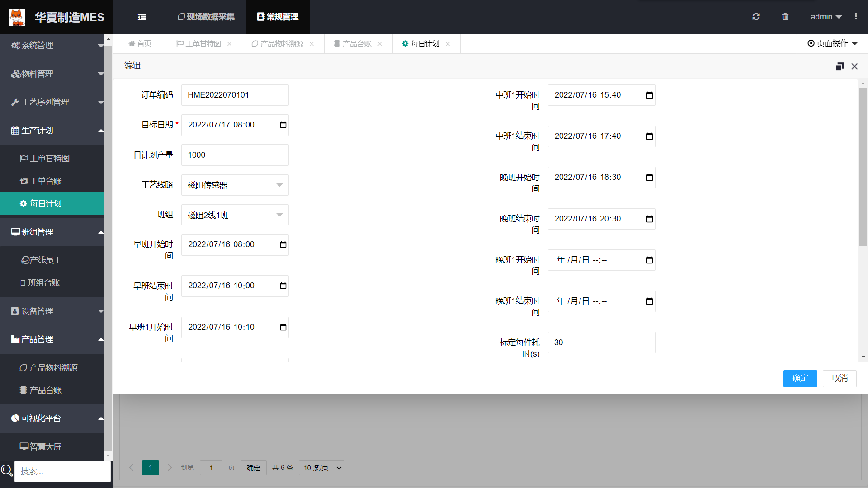Go to next page arrow in pagination
Screen dimensions: 868x488
pyautogui.click(x=170, y=468)
